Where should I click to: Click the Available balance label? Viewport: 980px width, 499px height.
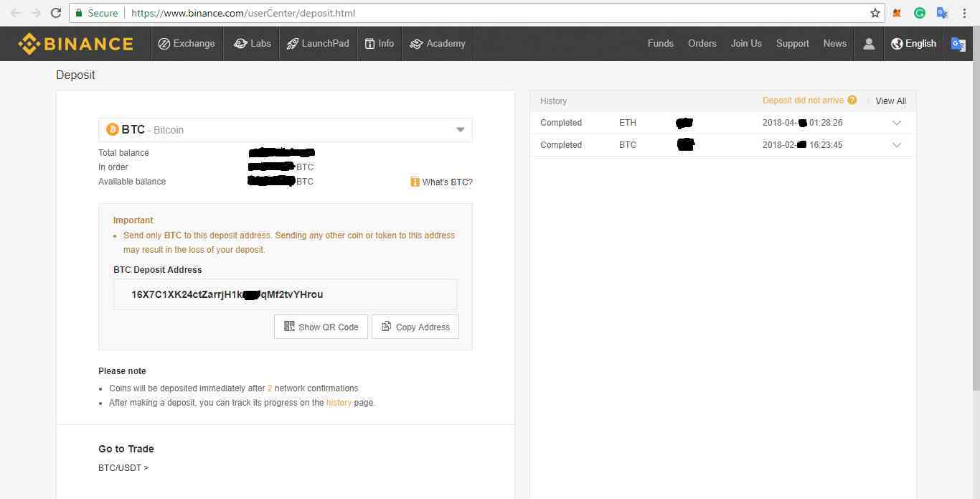pyautogui.click(x=132, y=182)
